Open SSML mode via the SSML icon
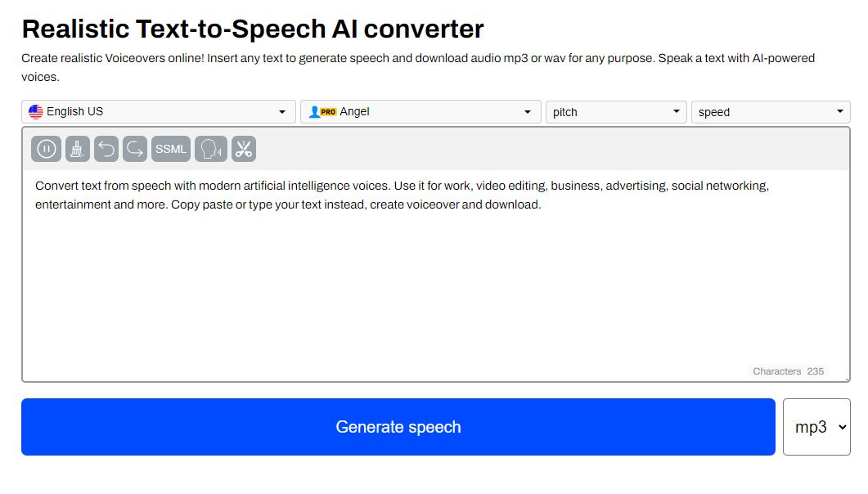 click(x=170, y=149)
